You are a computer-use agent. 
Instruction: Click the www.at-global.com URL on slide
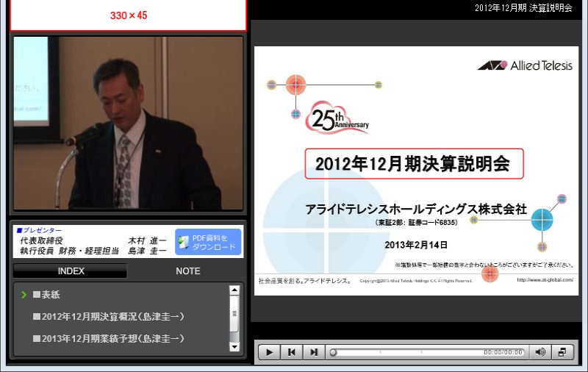point(545,280)
